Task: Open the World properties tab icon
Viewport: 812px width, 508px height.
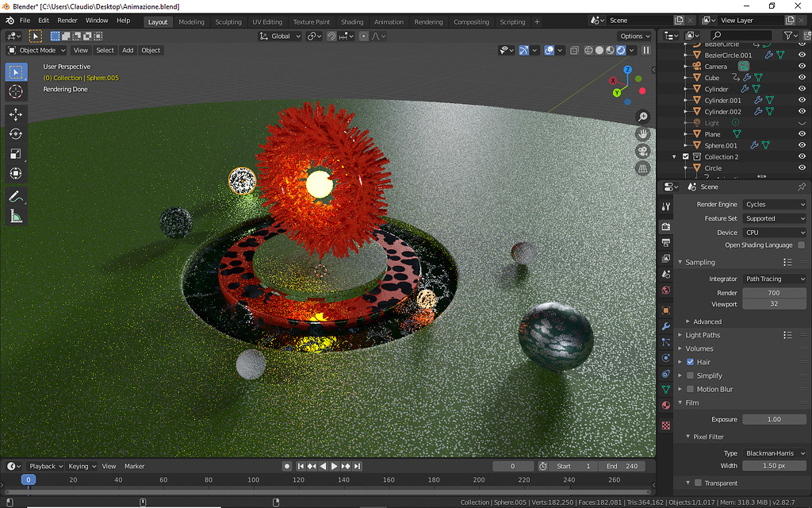Action: click(x=666, y=291)
